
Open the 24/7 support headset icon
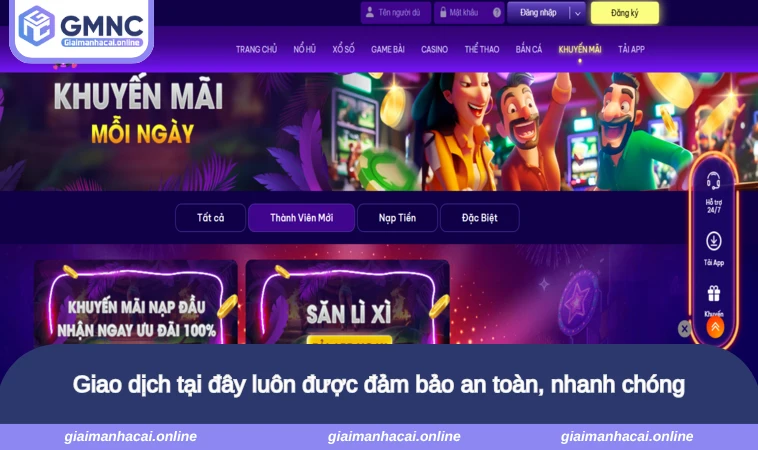(x=714, y=180)
